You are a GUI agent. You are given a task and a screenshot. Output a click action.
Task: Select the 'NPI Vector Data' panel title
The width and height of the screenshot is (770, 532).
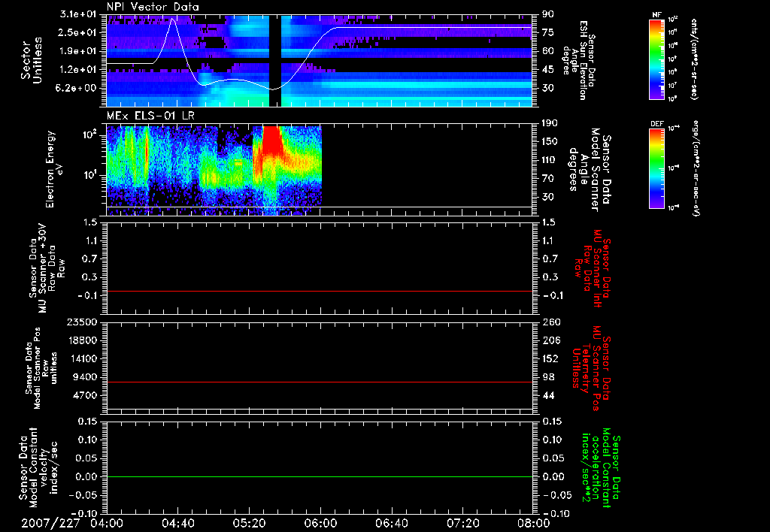click(x=153, y=7)
